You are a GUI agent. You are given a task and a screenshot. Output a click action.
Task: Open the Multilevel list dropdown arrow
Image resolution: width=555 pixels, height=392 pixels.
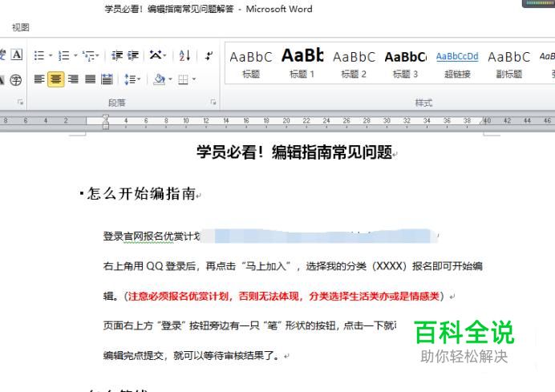point(97,55)
